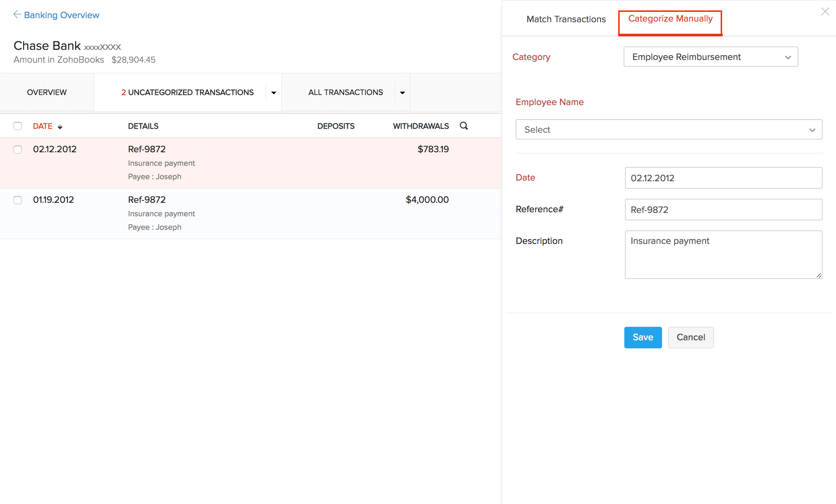
Task: Open the All Transactions dropdown arrow
Action: (402, 93)
